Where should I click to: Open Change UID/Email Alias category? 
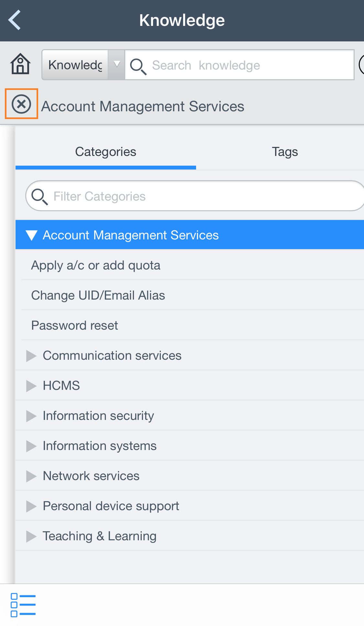point(98,295)
